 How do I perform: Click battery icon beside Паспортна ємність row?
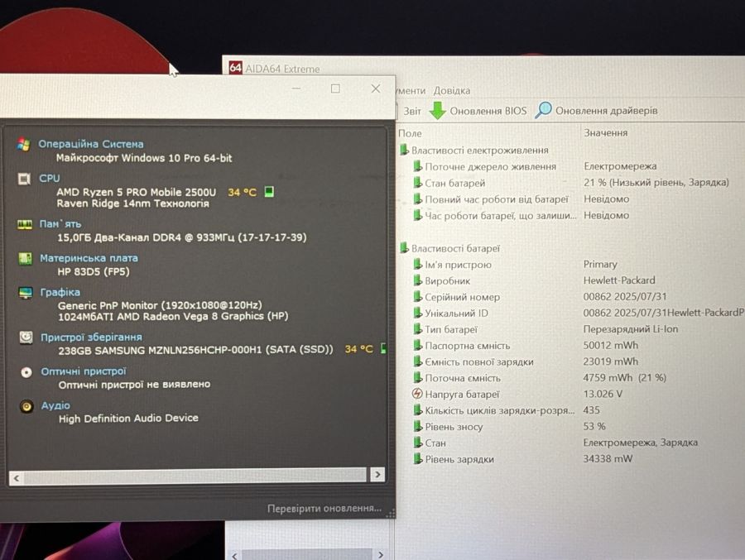tap(418, 345)
